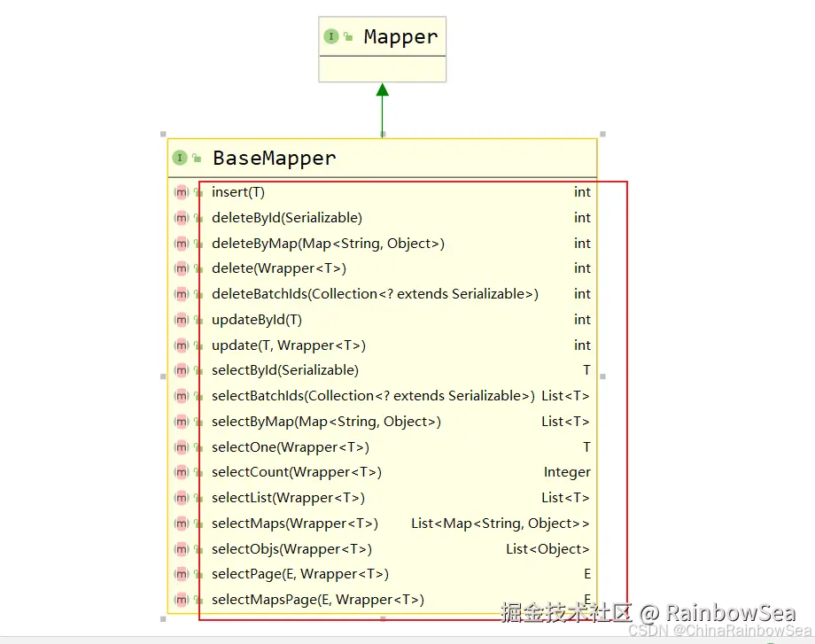The height and width of the screenshot is (644, 815).
Task: Select the delete(Wrapper<T>) method
Action: click(278, 268)
